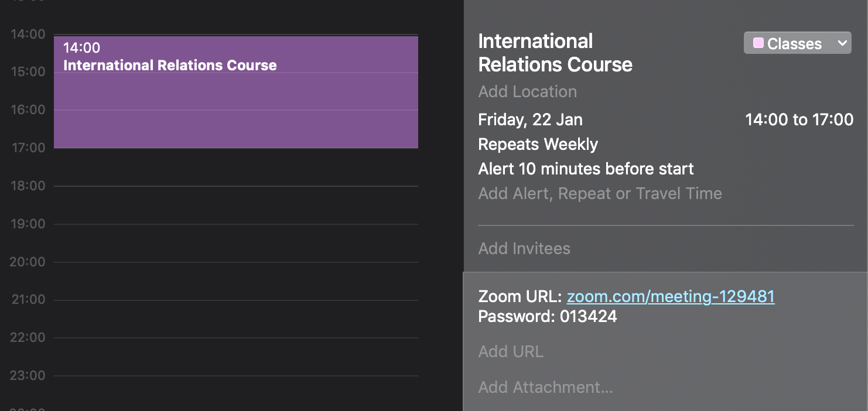Click the empty 19:00 time slot
Viewport: 868px width, 411px height.
point(235,242)
